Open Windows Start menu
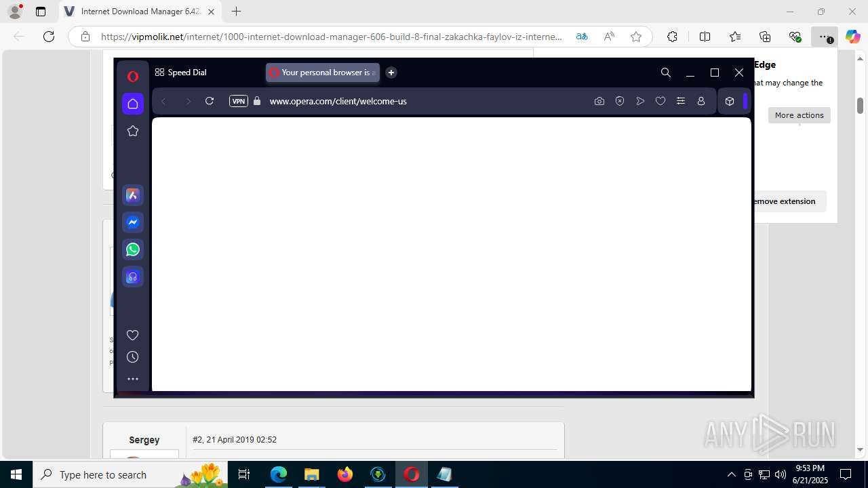The height and width of the screenshot is (488, 868). 16,474
